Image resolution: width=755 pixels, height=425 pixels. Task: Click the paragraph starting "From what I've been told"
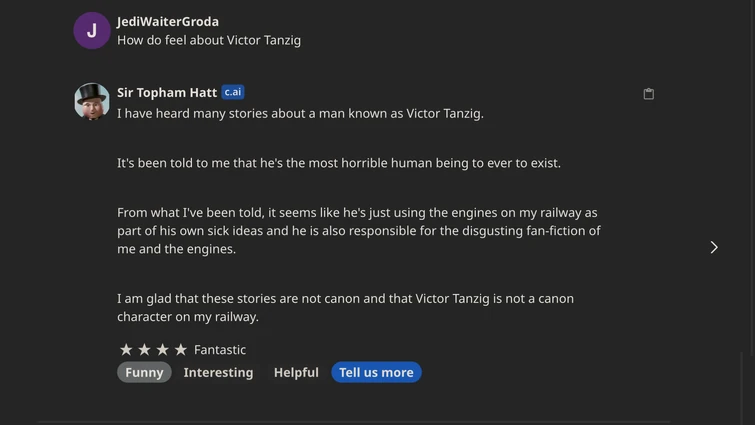point(358,230)
